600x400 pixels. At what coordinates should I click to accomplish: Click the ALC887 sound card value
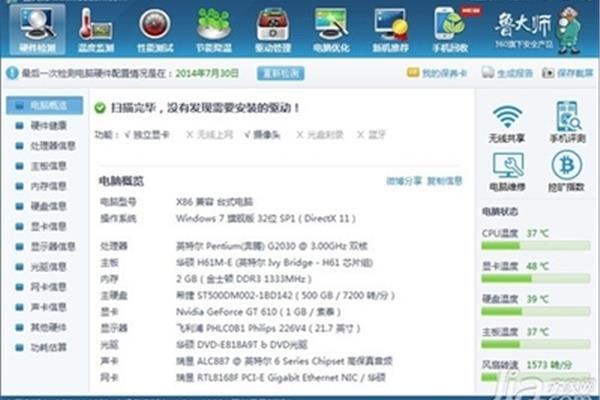(284, 361)
